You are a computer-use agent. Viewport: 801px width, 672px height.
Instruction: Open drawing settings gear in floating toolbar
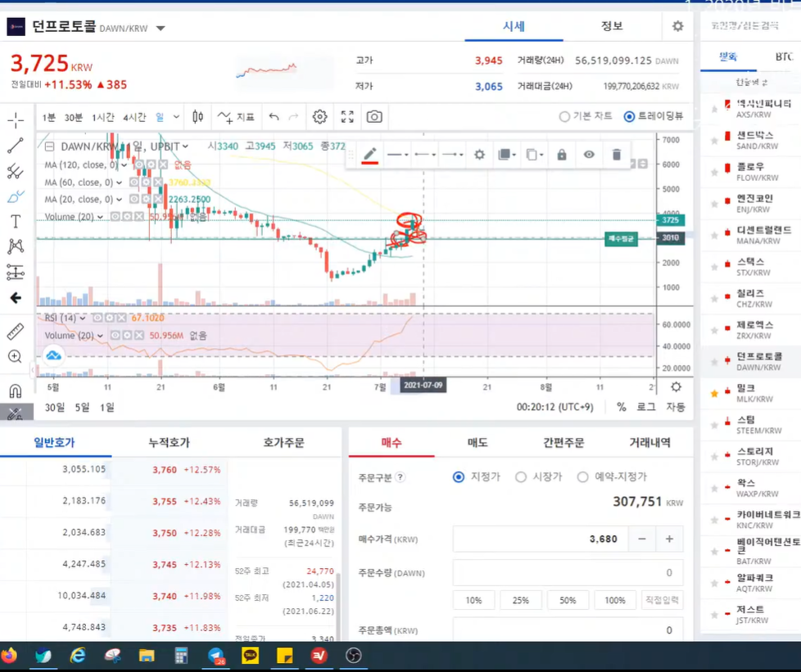tap(479, 154)
